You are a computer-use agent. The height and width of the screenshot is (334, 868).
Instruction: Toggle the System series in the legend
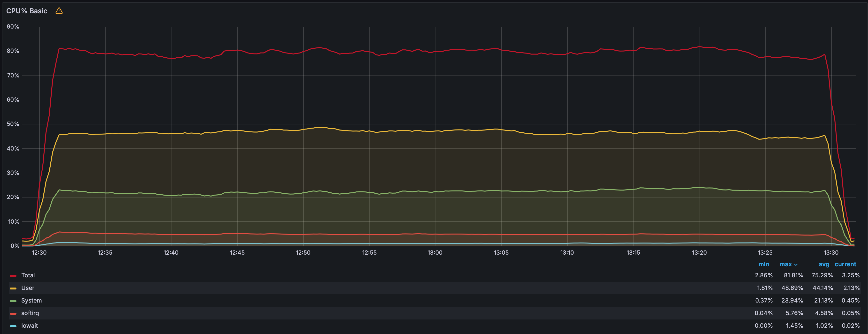coord(31,300)
